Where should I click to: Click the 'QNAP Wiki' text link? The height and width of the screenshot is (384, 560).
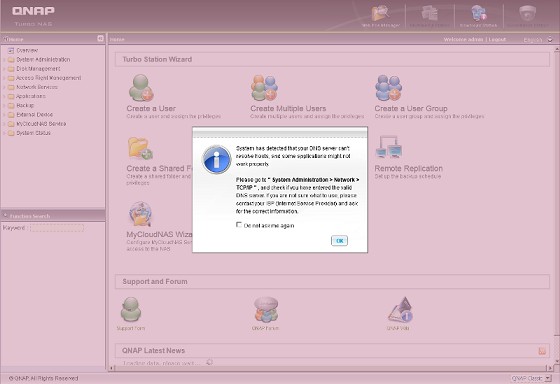(x=398, y=328)
